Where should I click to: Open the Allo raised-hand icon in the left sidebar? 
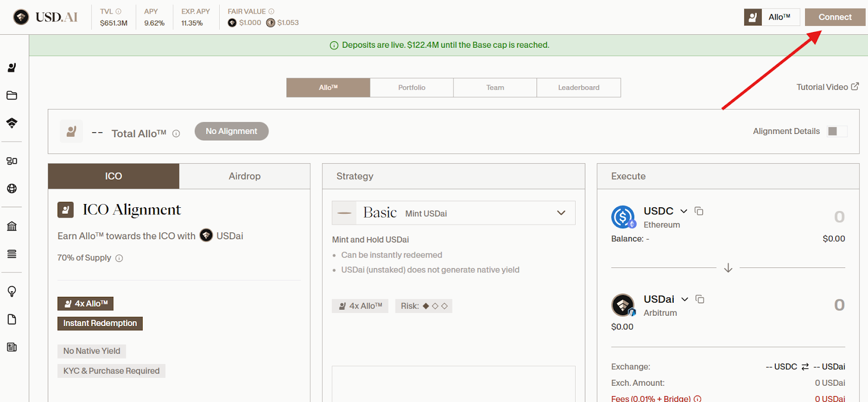[12, 67]
